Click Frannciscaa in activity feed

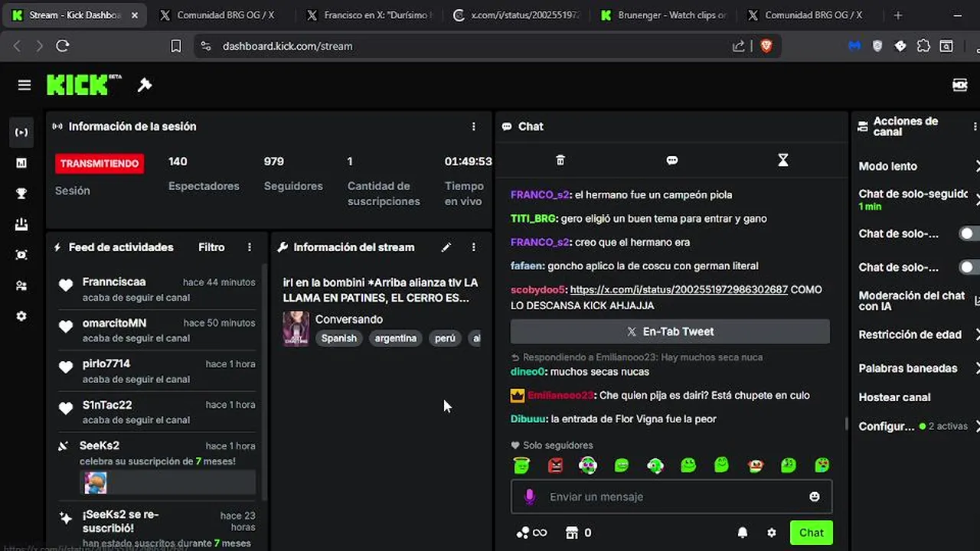(x=114, y=282)
